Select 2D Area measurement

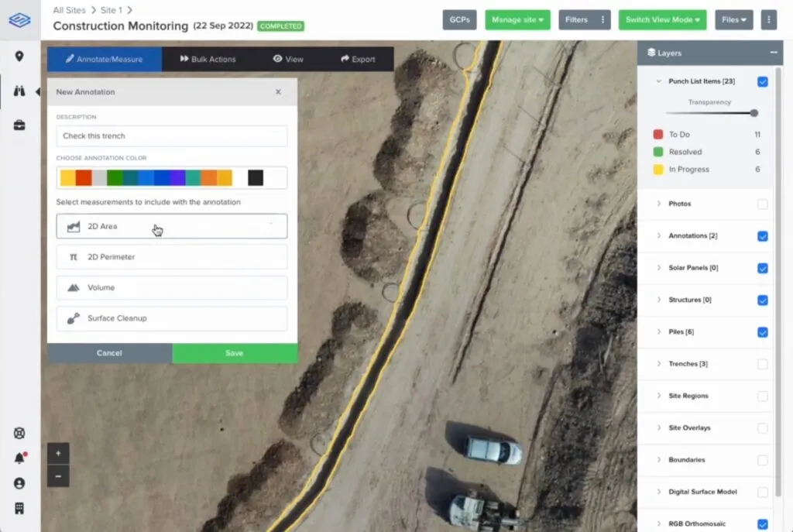point(172,226)
